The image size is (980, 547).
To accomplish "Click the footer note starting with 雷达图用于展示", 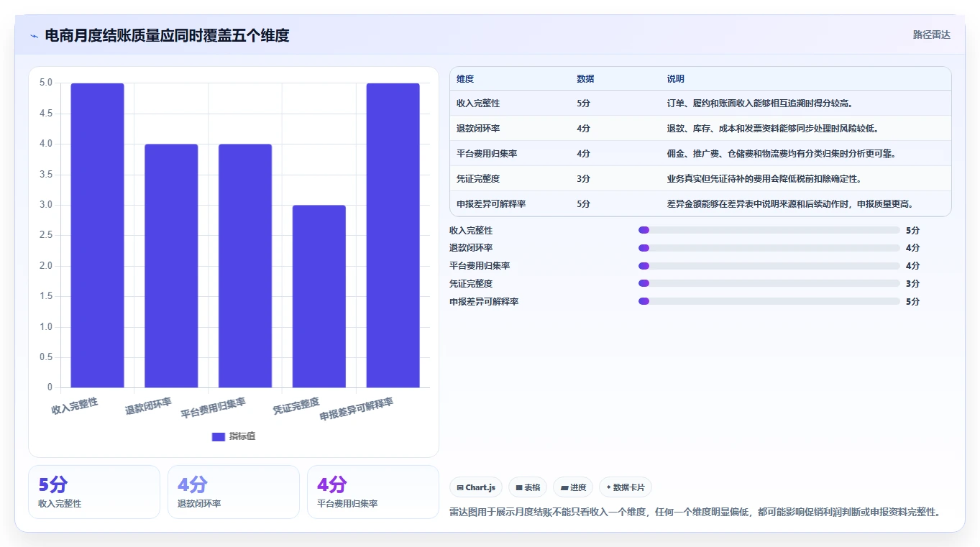I will pyautogui.click(x=695, y=512).
